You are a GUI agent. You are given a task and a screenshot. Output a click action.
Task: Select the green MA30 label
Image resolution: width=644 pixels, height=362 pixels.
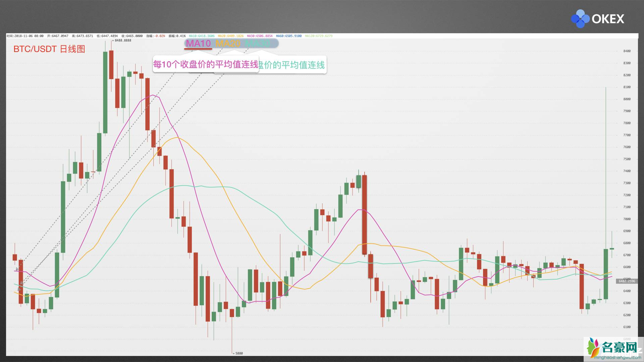tap(257, 43)
